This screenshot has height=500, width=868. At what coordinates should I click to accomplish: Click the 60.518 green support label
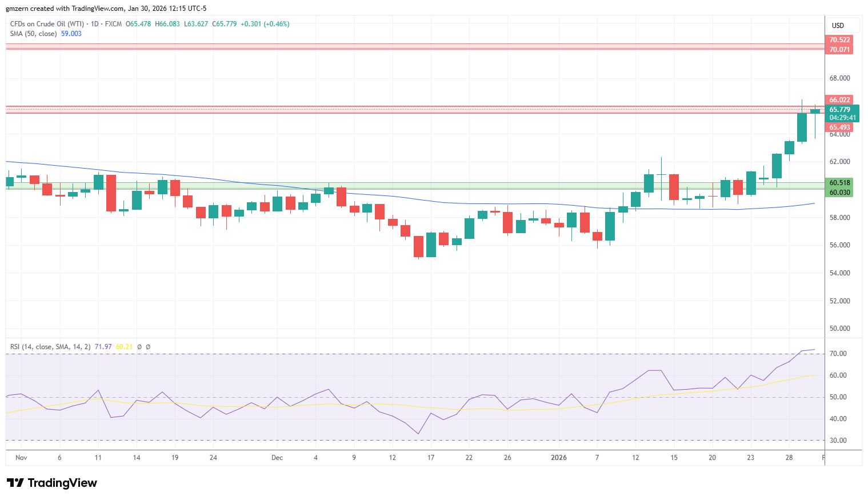[839, 183]
